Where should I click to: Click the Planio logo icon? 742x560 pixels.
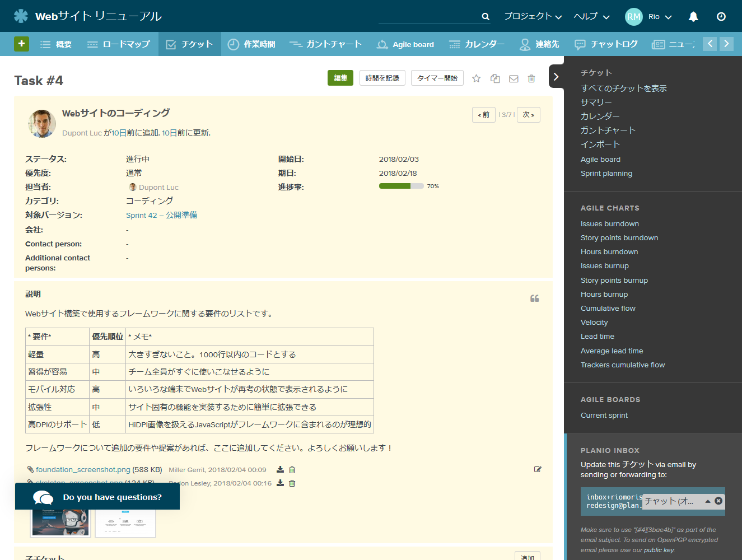(x=21, y=16)
